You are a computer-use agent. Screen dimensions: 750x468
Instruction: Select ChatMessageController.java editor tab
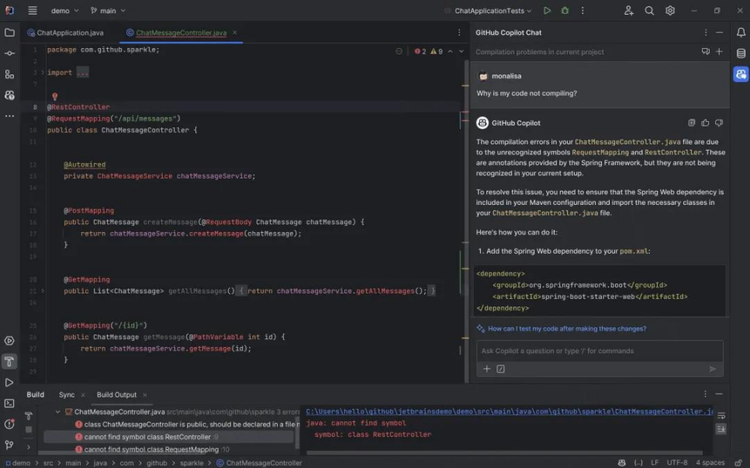[177, 33]
